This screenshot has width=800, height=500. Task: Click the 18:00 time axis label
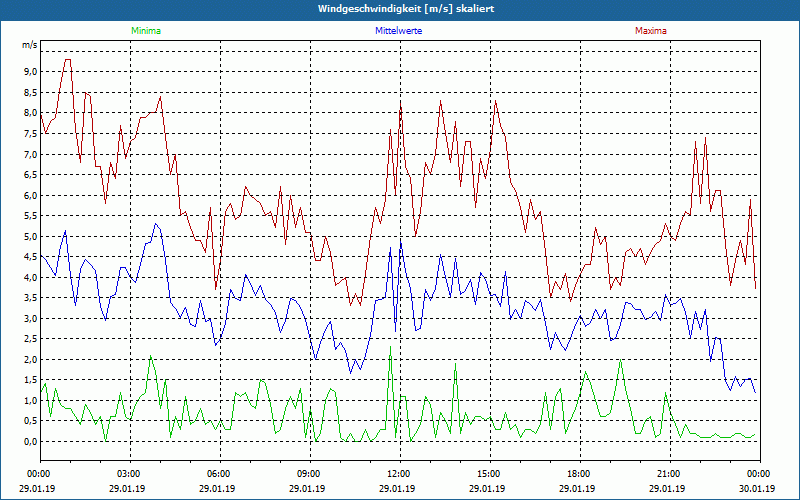coord(580,474)
